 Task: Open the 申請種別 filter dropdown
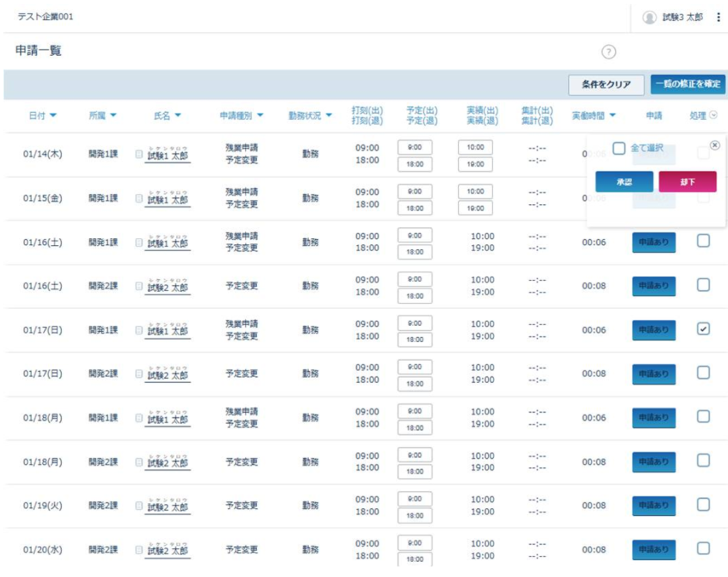[259, 116]
